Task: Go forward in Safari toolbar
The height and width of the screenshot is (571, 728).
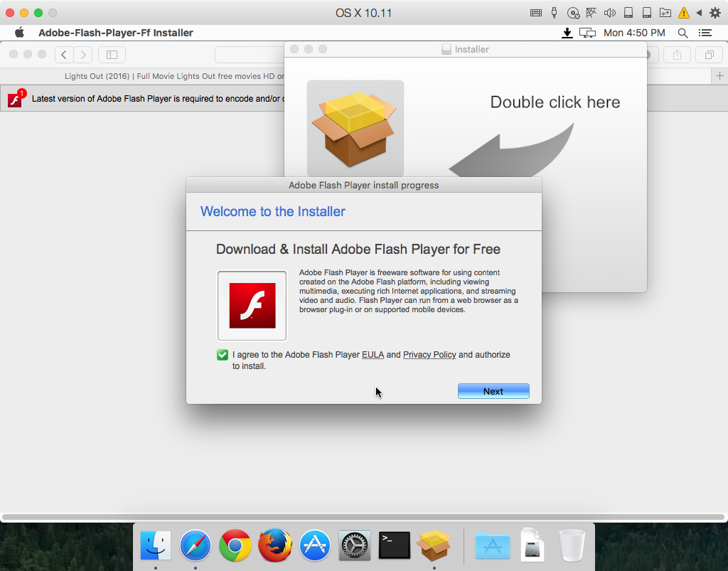Action: click(83, 55)
